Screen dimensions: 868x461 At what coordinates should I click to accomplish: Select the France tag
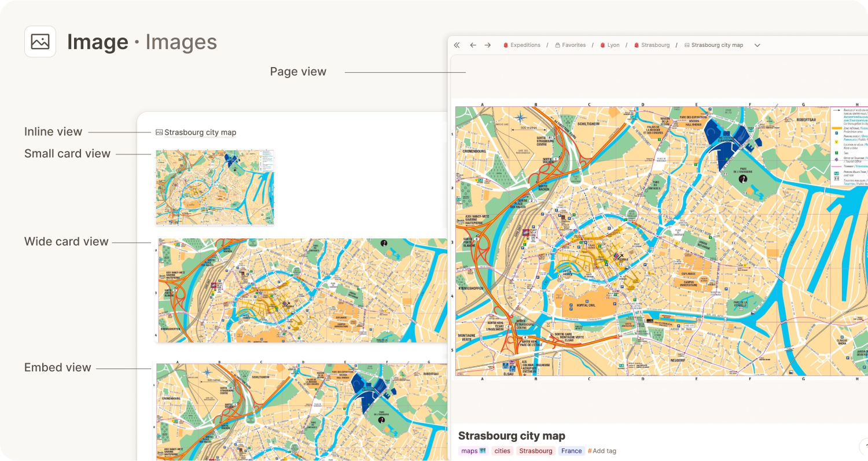point(571,451)
